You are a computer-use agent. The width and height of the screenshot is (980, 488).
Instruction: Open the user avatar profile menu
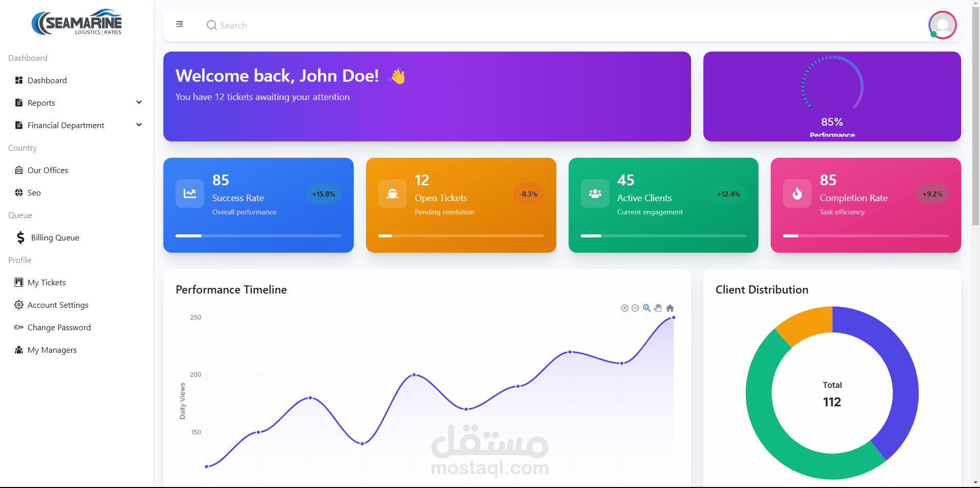tap(942, 25)
